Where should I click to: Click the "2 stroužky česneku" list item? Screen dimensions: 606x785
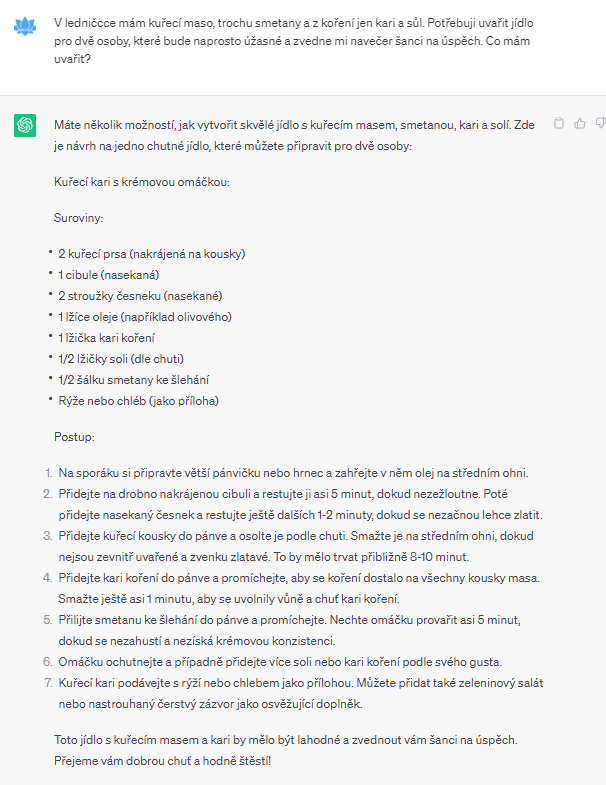click(x=139, y=295)
